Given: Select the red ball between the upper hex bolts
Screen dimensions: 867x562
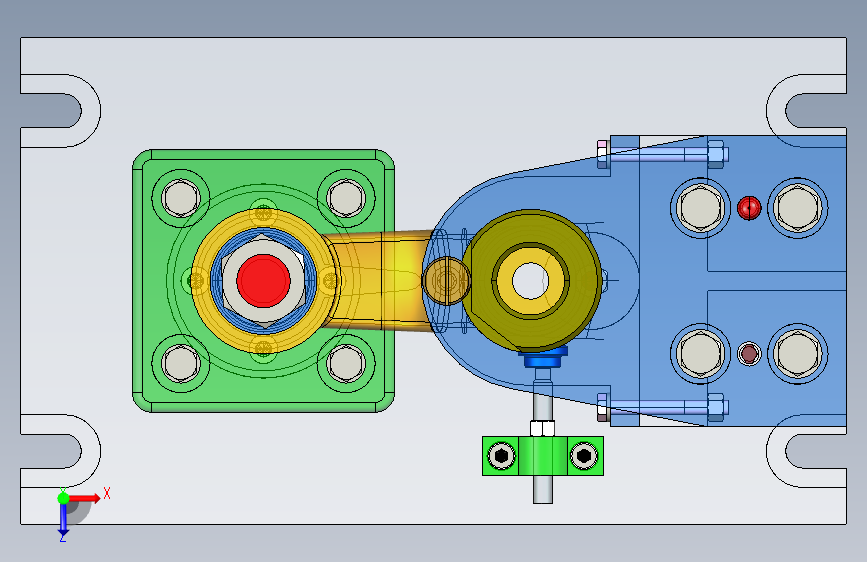Looking at the screenshot, I should click(x=749, y=208).
